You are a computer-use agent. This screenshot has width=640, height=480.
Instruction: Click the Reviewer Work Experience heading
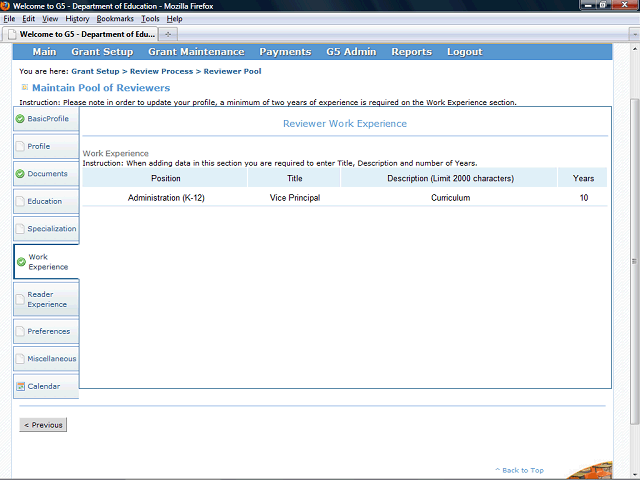tap(345, 124)
